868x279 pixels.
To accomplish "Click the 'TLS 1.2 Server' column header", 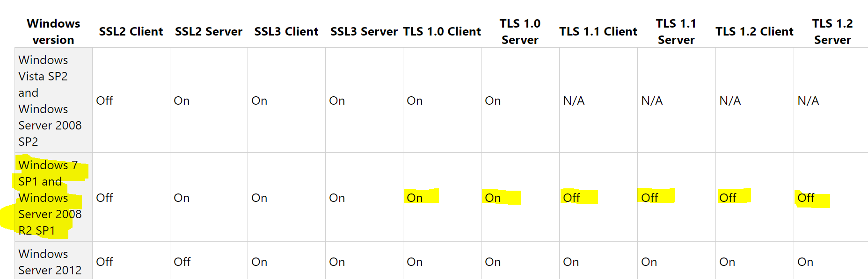I will (x=832, y=31).
